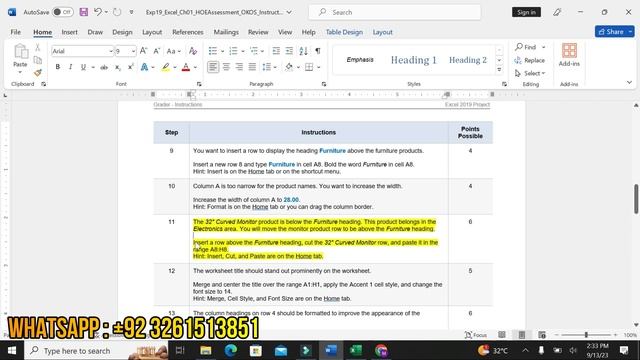Viewport: 640px width, 360px height.
Task: Sort the selected text
Action: click(303, 51)
